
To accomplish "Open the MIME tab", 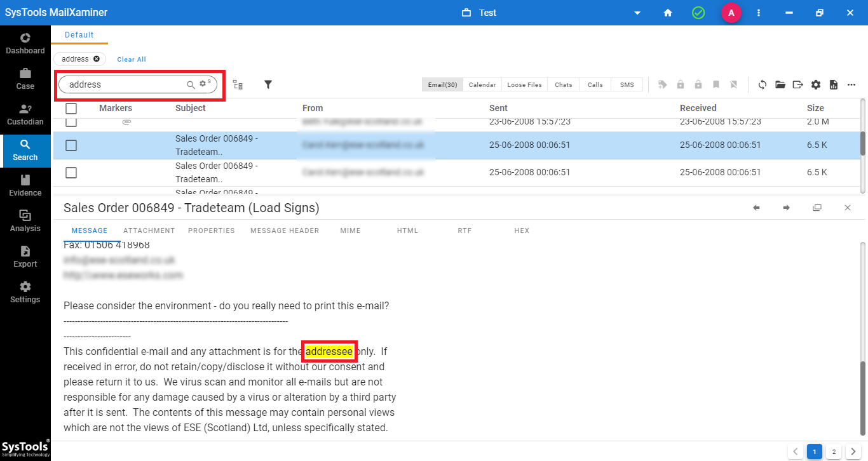I will point(350,230).
